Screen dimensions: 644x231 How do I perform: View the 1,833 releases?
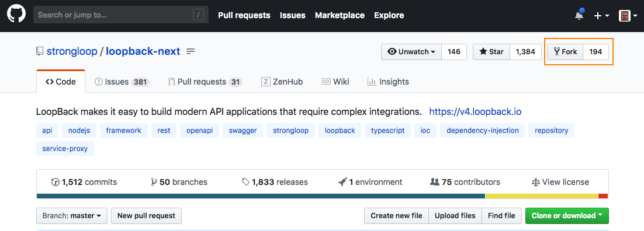tap(275, 182)
